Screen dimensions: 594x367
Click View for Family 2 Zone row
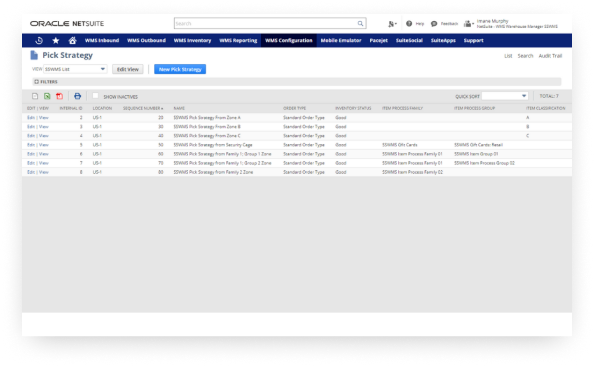44,172
